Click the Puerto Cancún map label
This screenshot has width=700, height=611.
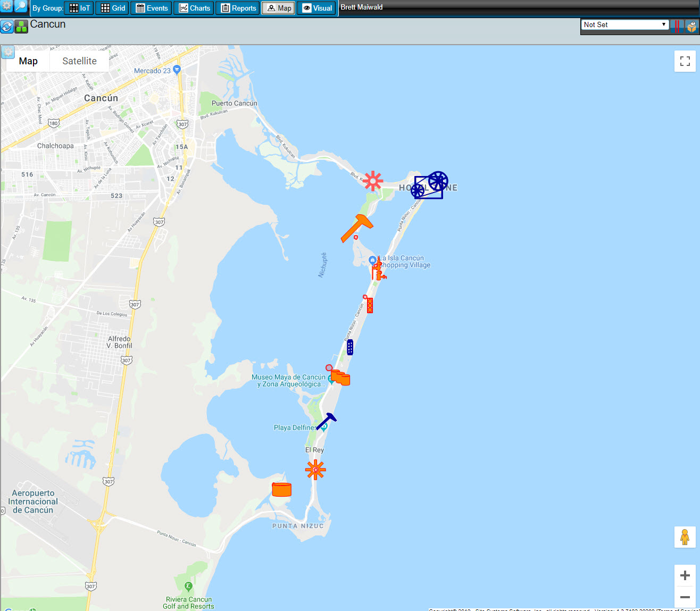(235, 103)
